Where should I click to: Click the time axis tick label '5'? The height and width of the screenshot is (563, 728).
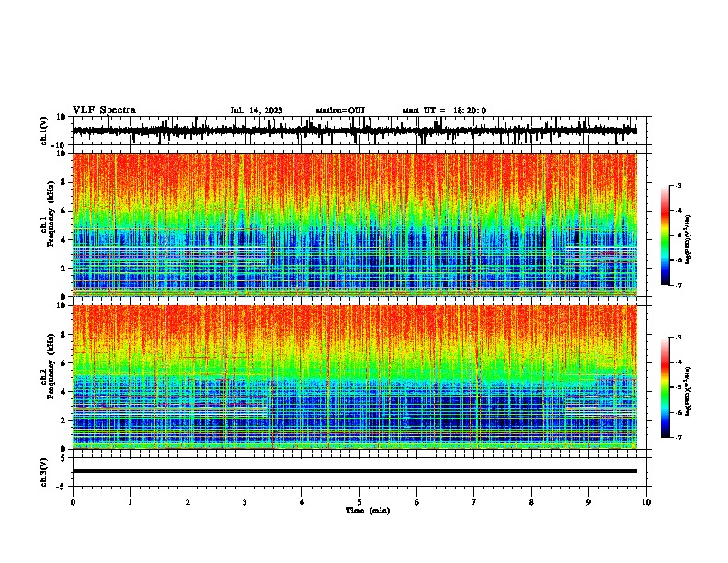point(359,502)
